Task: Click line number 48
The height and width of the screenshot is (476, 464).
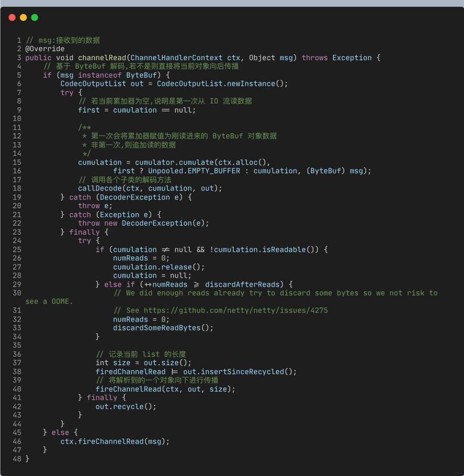Action: tap(17, 459)
